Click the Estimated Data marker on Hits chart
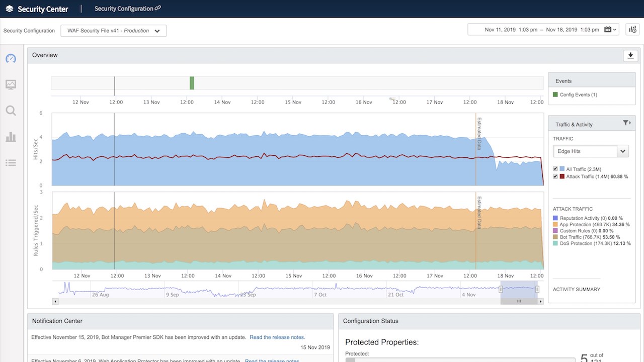 pos(479,134)
